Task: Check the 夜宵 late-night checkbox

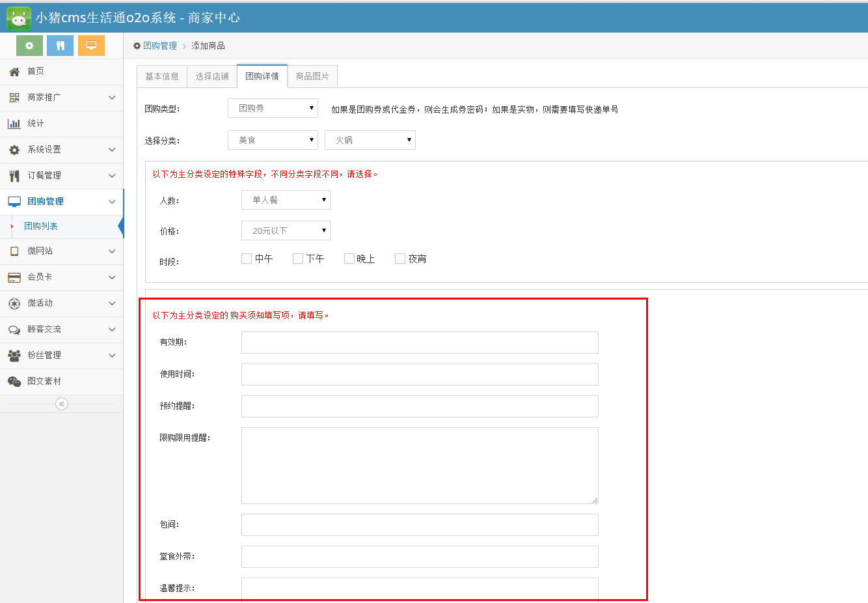Action: tap(400, 258)
